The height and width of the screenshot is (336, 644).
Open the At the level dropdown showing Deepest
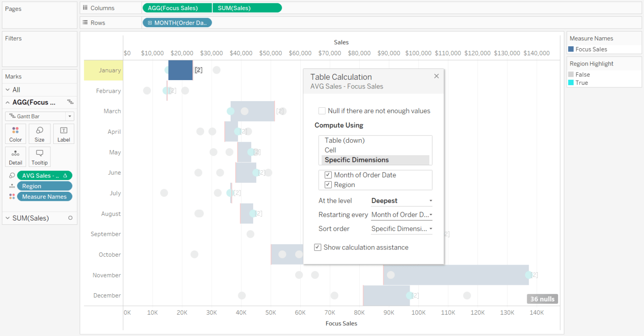pyautogui.click(x=401, y=201)
